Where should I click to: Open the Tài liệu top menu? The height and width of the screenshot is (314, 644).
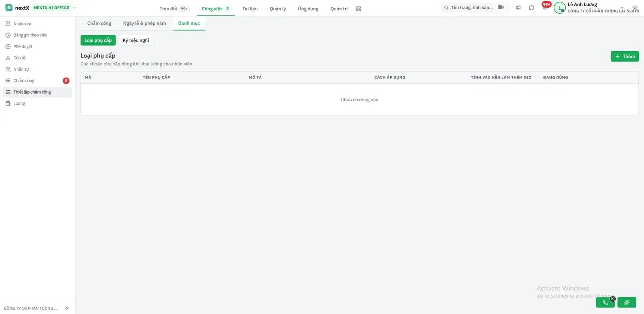(x=250, y=9)
